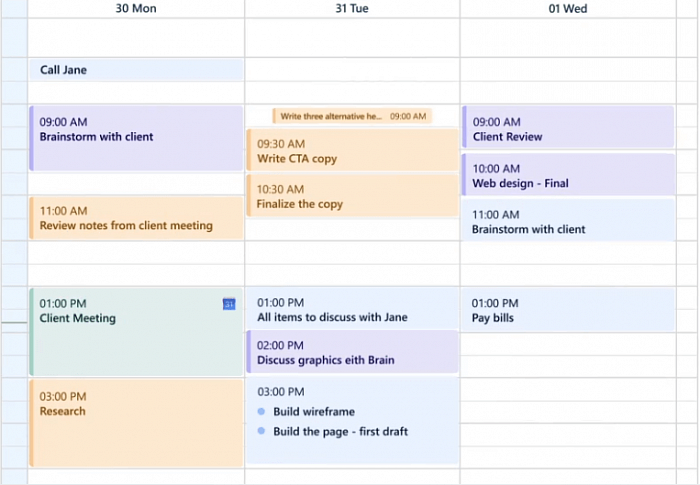Click bullet next to Build wireframe
This screenshot has width=700, height=485.
pos(261,412)
